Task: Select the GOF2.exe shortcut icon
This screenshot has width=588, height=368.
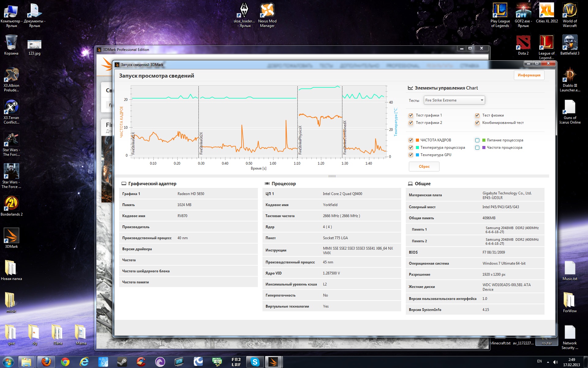Action: [523, 15]
